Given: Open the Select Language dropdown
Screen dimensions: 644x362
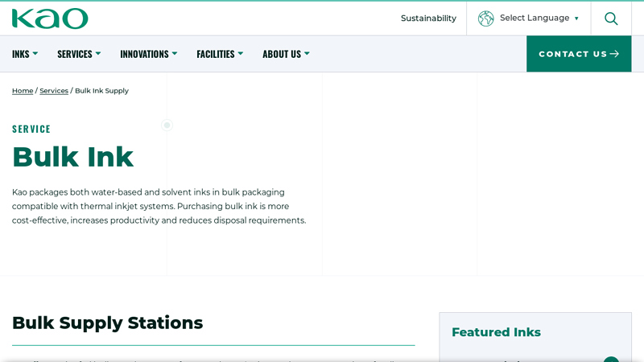Looking at the screenshot, I should pyautogui.click(x=539, y=19).
